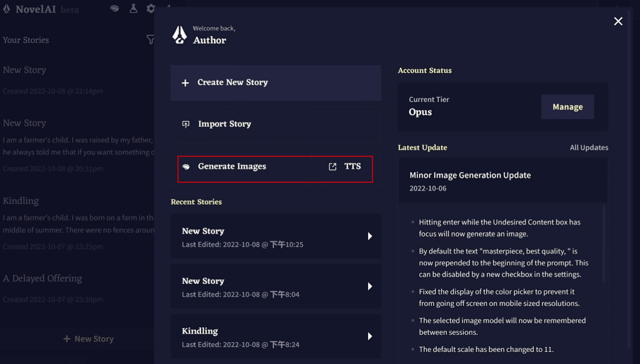Open recent New Story edited at 8:04
Image resolution: width=640 pixels, height=364 pixels.
276,287
